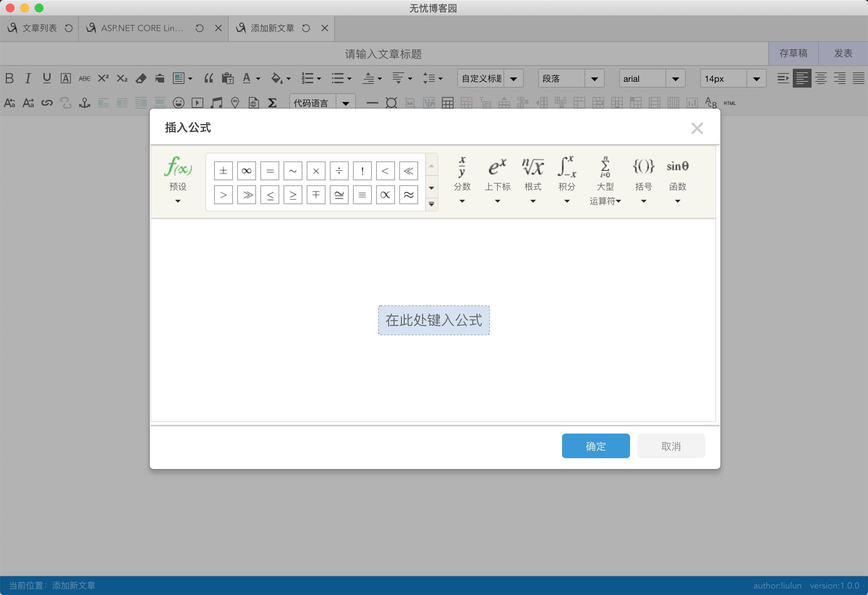Select left align paragraph button
Image resolution: width=868 pixels, height=595 pixels.
(802, 79)
